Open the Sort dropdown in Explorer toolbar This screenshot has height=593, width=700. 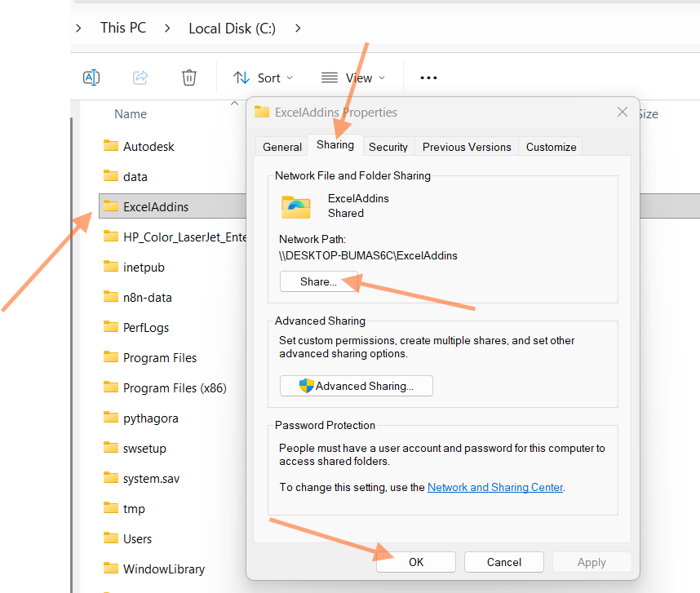[x=263, y=78]
